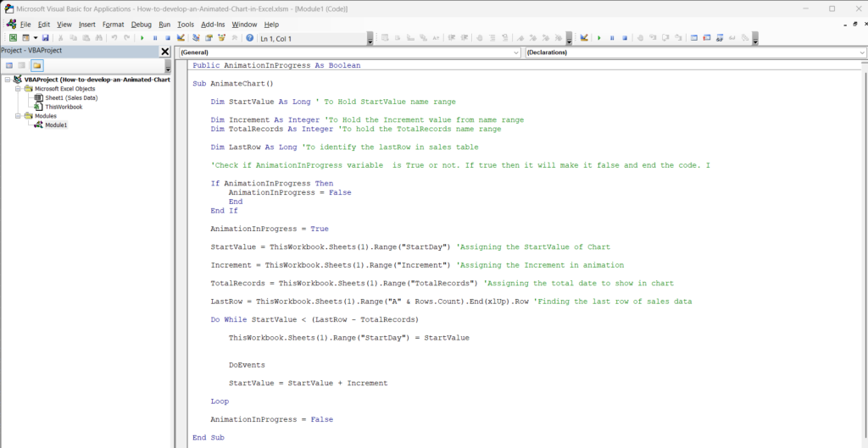Open the Window menu

244,25
